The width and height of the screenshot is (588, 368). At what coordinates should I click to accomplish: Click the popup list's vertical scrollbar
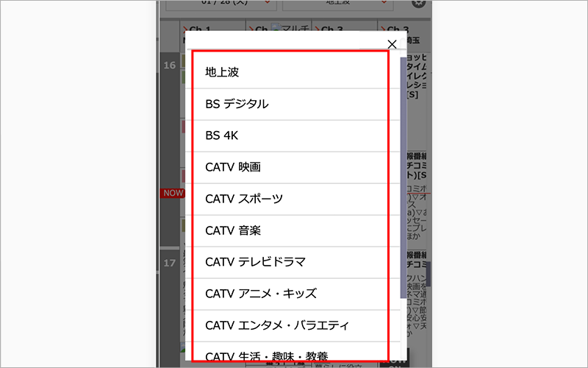pos(402,110)
